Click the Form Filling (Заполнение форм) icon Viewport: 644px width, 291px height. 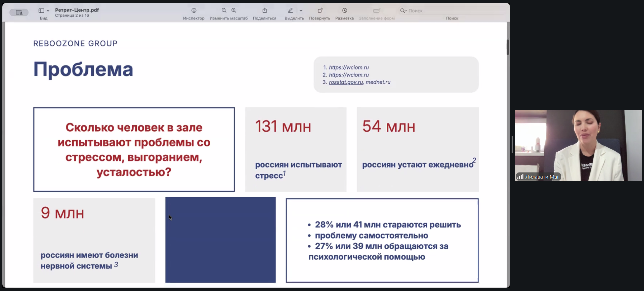(x=377, y=11)
